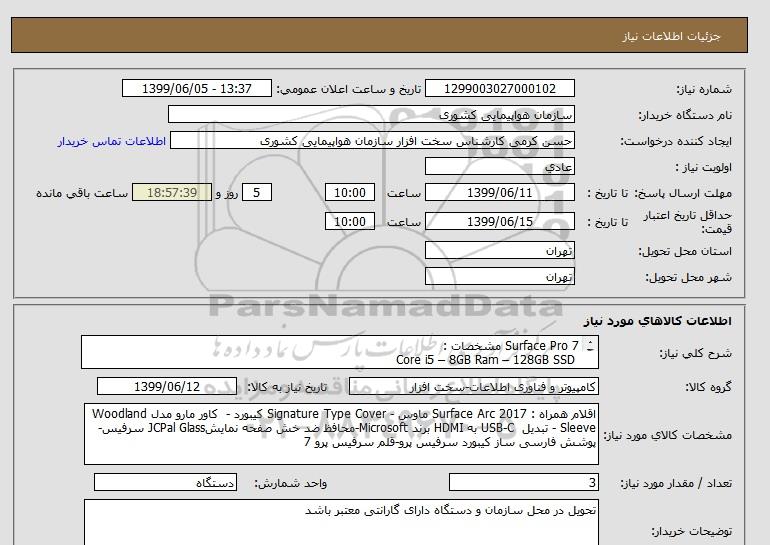Screen dimensions: 770x545
Task: Click the goods group field for computer hardware
Action: click(474, 387)
